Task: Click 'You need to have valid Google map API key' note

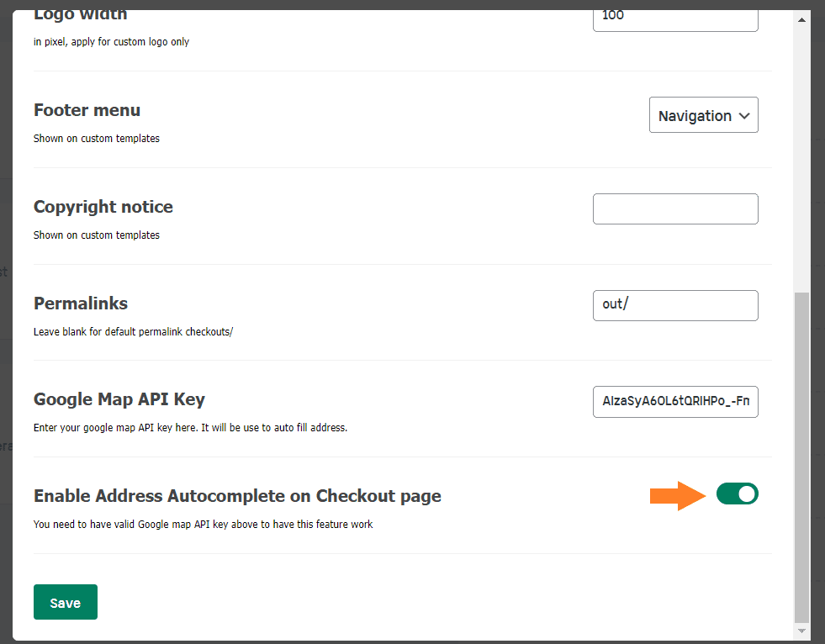Action: coord(203,524)
